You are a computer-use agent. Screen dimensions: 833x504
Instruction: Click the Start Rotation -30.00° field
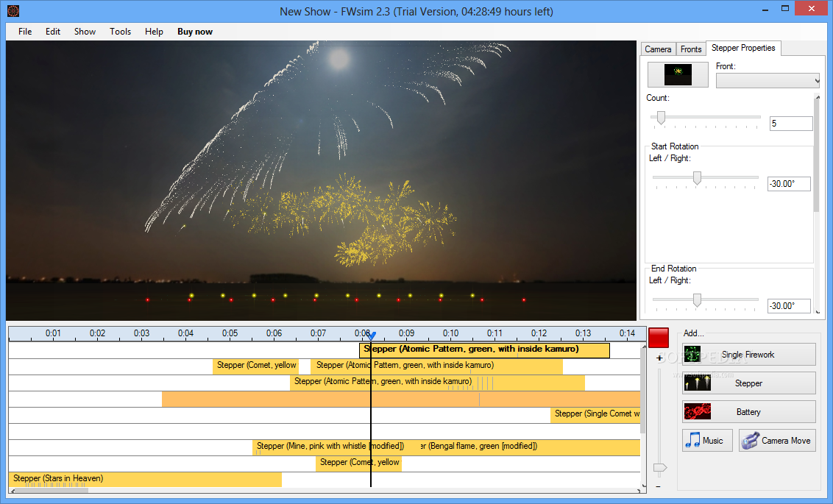(x=789, y=184)
